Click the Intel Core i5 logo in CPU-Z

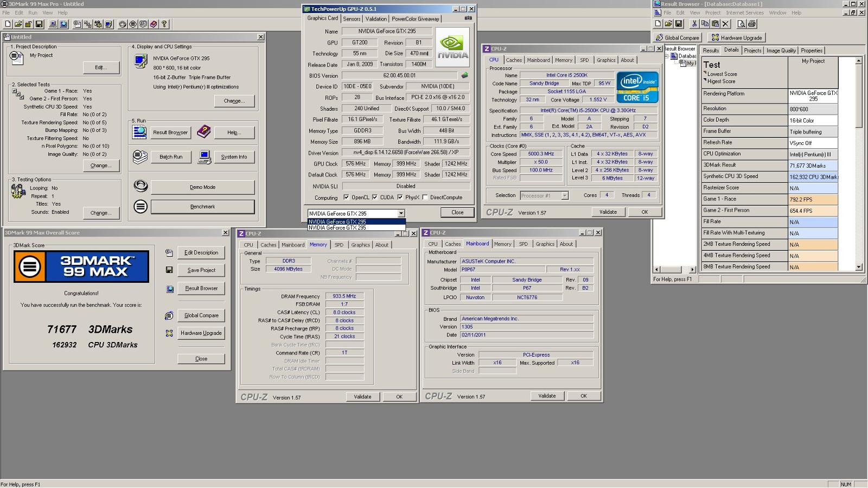[x=637, y=87]
